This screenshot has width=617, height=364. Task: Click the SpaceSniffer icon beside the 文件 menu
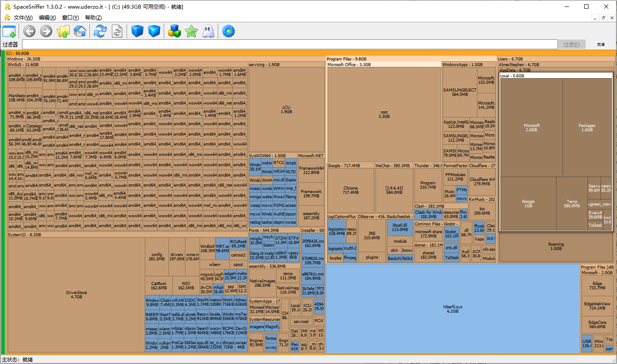tap(7, 18)
